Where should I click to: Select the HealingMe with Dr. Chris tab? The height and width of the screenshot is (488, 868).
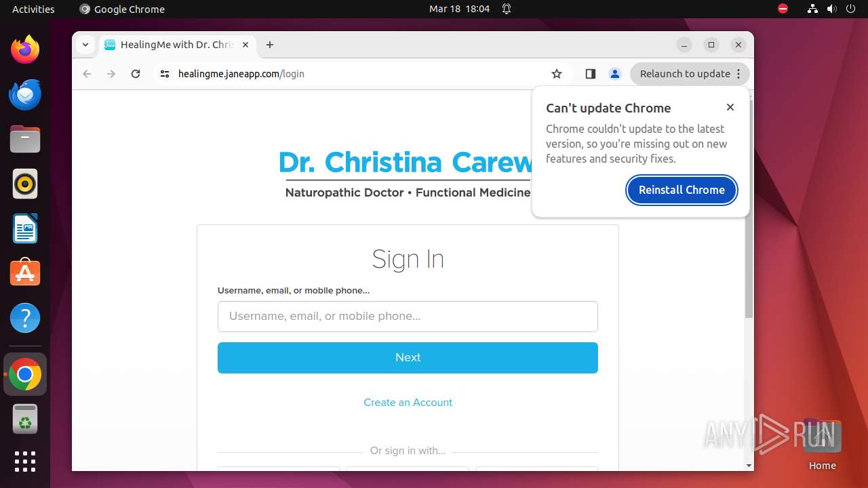(176, 45)
